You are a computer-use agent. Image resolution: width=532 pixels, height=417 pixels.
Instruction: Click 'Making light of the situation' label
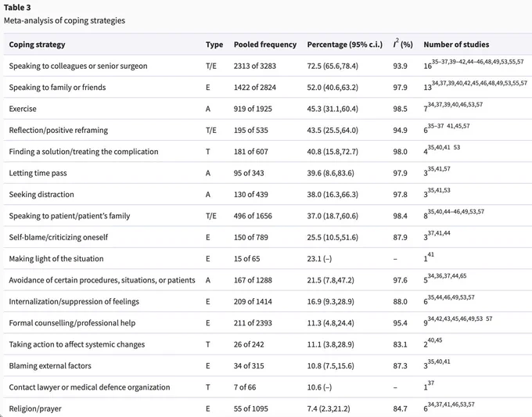tap(56, 258)
